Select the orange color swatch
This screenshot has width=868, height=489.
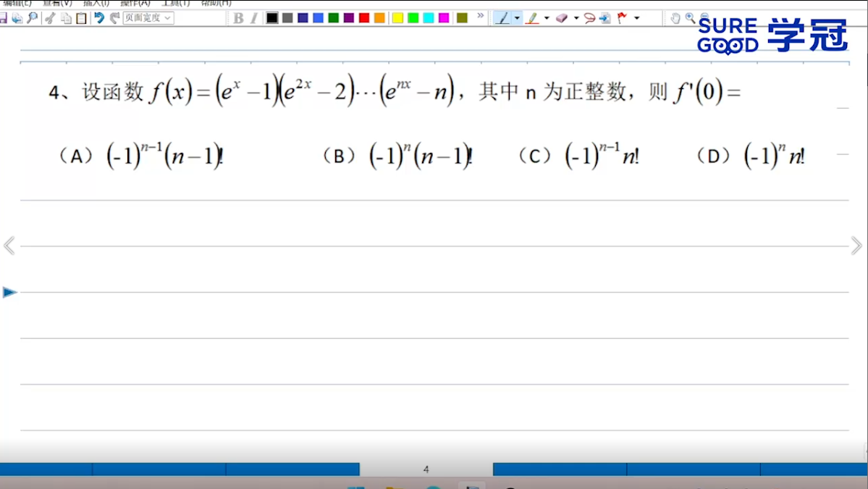click(x=380, y=18)
